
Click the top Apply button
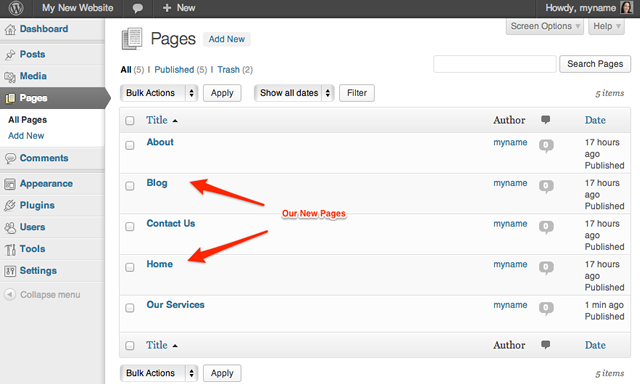(222, 93)
